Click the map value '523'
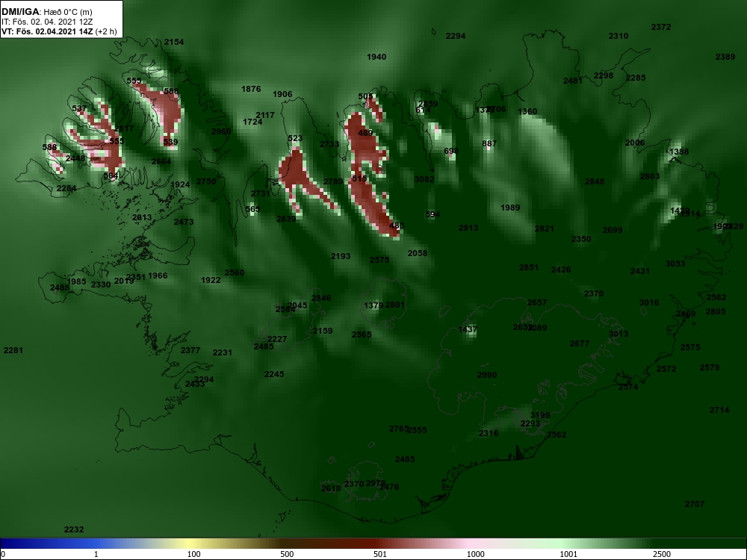Screen dimensions: 747x560 295,139
